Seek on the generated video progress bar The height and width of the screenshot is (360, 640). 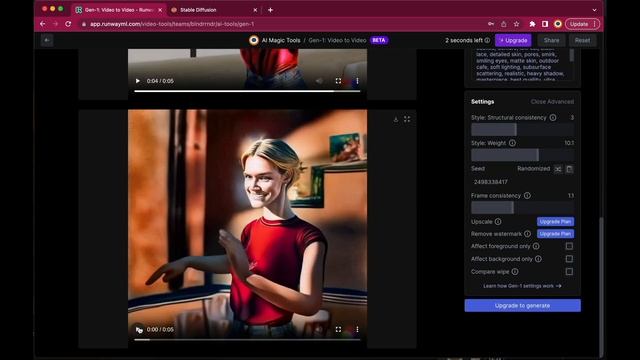click(x=247, y=340)
